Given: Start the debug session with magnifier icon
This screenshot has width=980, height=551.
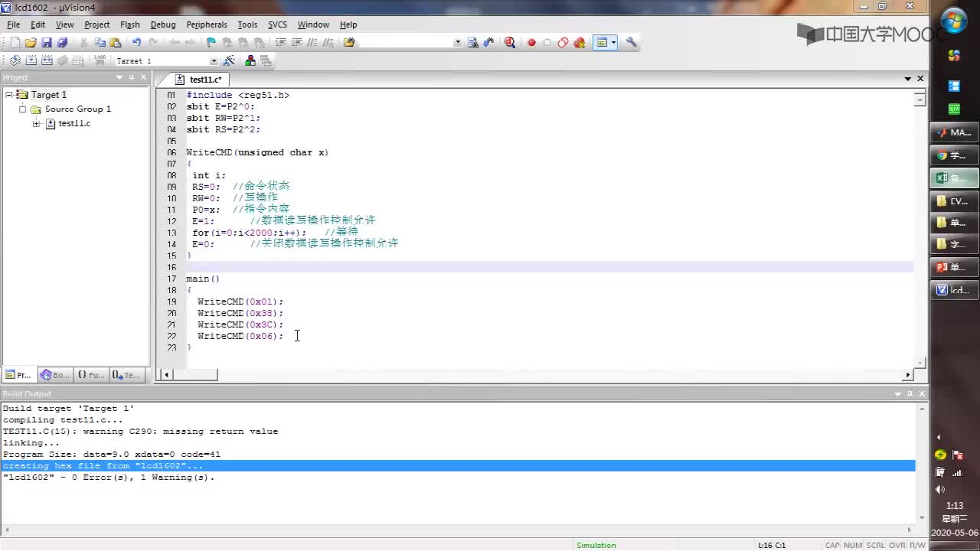Looking at the screenshot, I should pyautogui.click(x=510, y=43).
